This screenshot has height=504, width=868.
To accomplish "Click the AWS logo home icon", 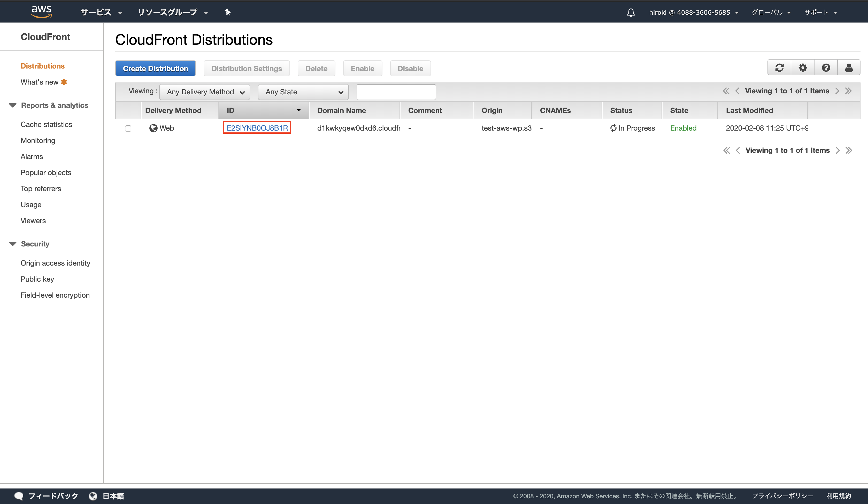I will click(42, 11).
